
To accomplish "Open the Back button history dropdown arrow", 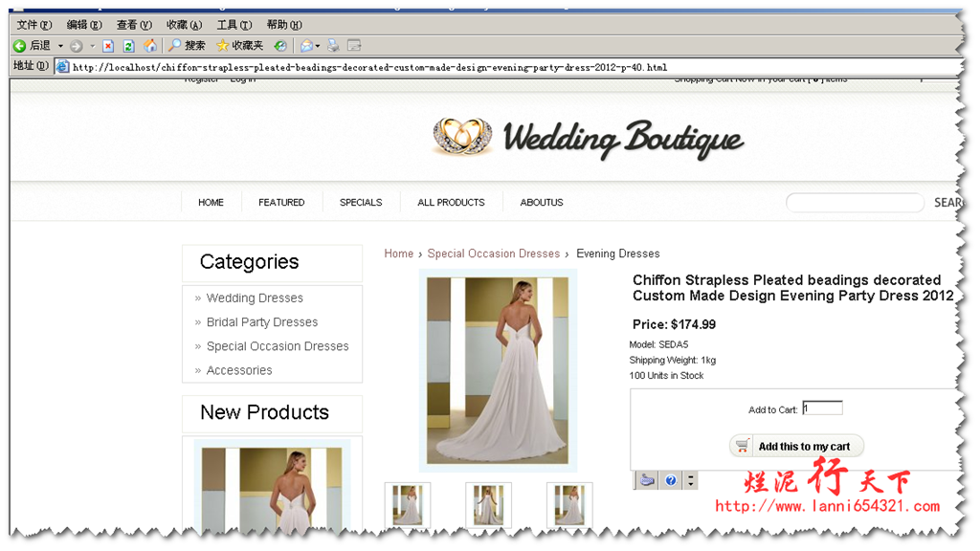I will pyautogui.click(x=60, y=46).
